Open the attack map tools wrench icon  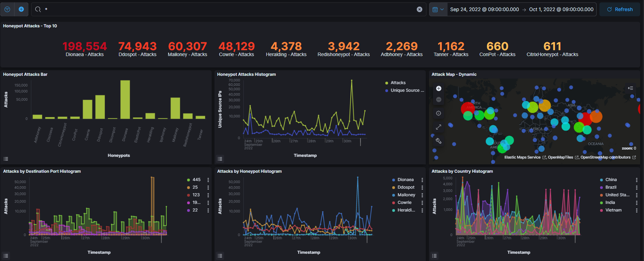[x=439, y=141]
